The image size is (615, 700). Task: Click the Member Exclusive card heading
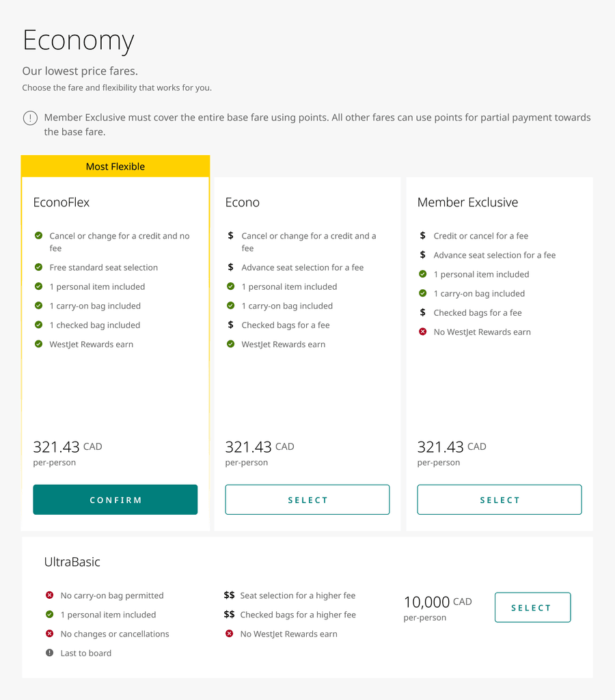click(x=467, y=202)
